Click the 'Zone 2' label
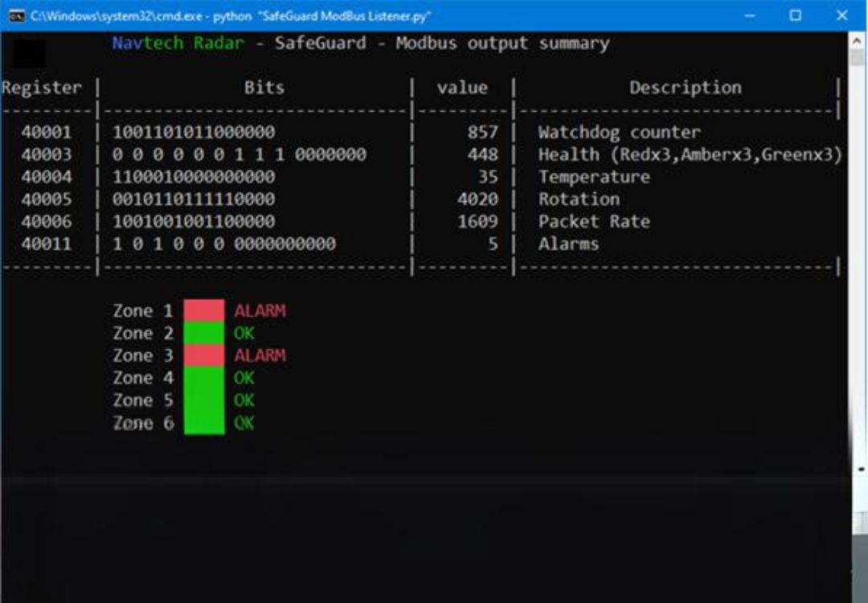 [143, 334]
